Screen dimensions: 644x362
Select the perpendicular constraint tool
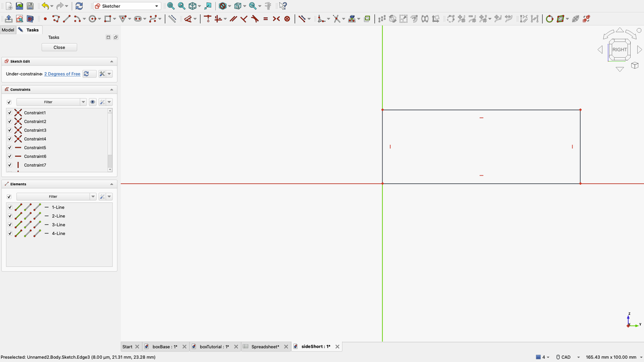[x=243, y=18]
